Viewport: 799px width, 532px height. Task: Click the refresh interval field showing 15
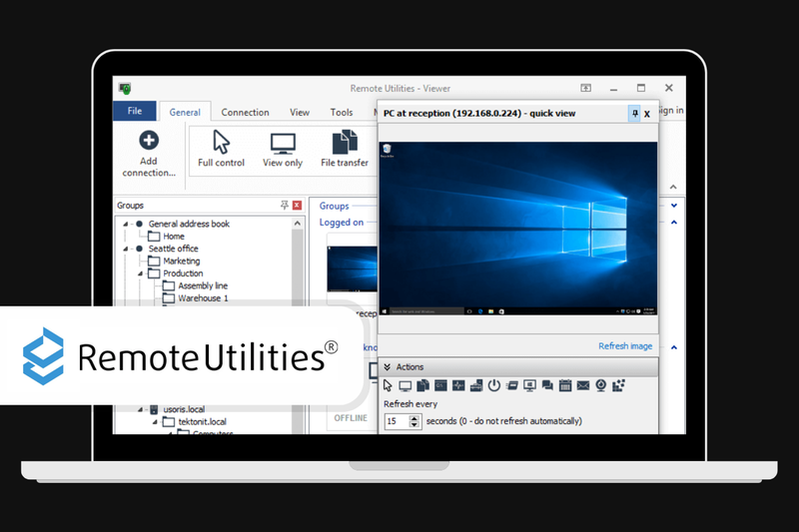tap(397, 421)
